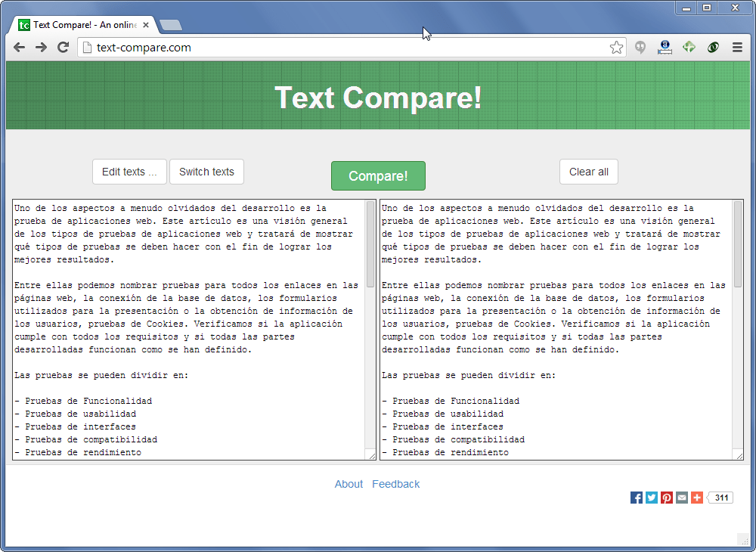
Task: Open the AddThis plus share icon
Action: click(696, 498)
